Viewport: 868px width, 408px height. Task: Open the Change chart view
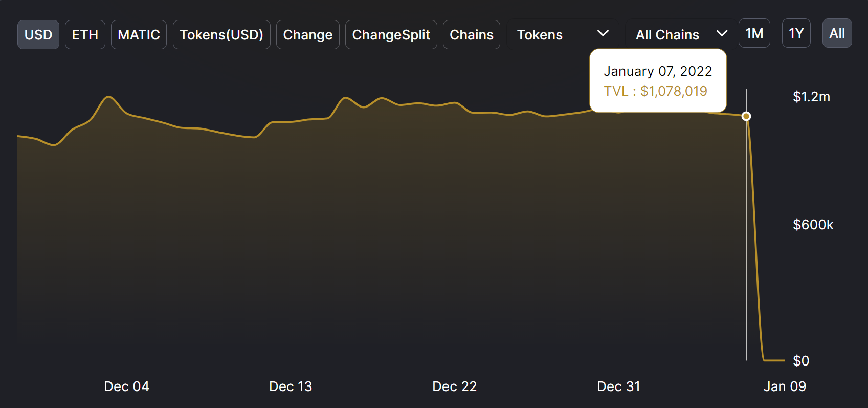click(x=307, y=35)
